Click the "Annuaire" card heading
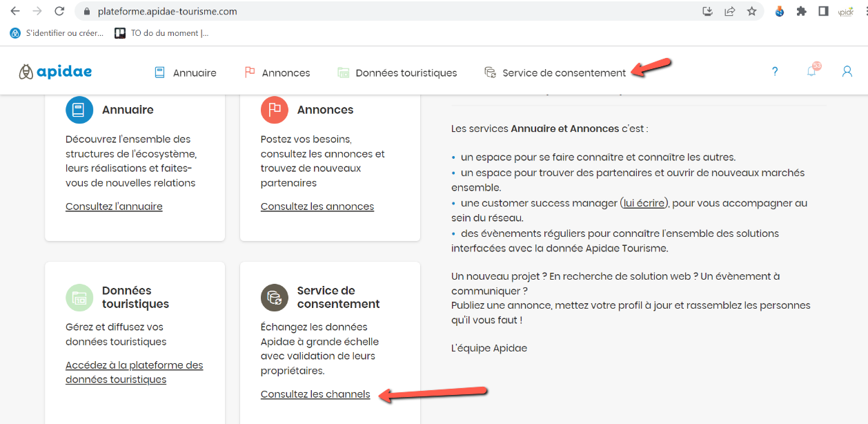The image size is (868, 424). pyautogui.click(x=128, y=110)
